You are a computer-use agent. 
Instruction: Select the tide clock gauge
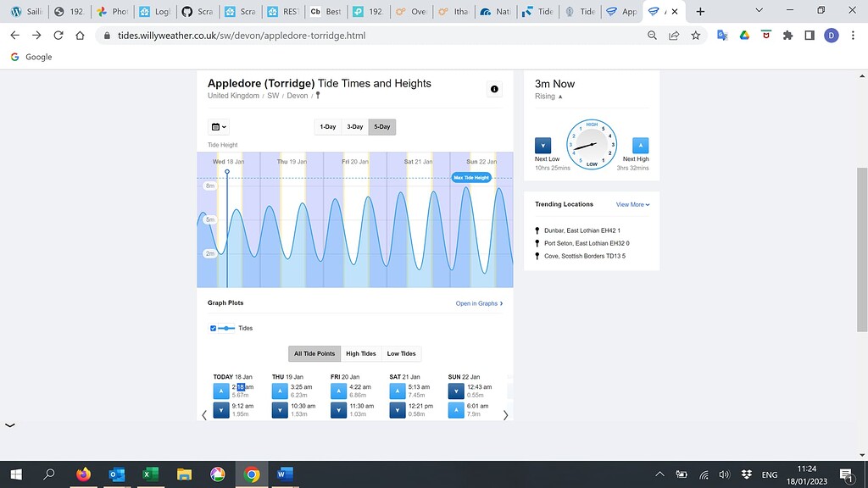click(x=591, y=144)
